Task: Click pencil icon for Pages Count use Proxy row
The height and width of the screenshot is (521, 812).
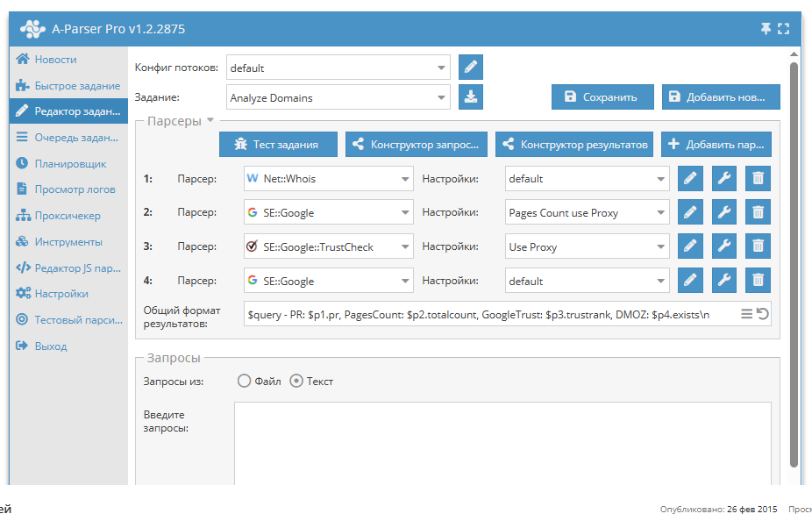Action: coord(690,212)
